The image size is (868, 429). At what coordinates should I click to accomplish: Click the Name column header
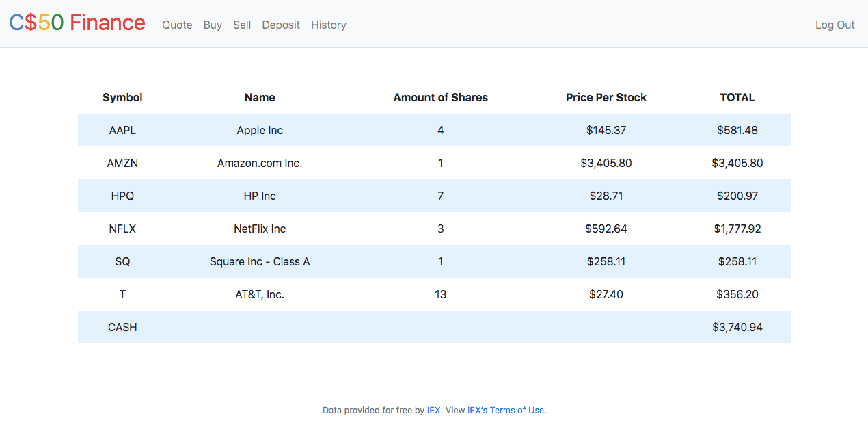260,97
